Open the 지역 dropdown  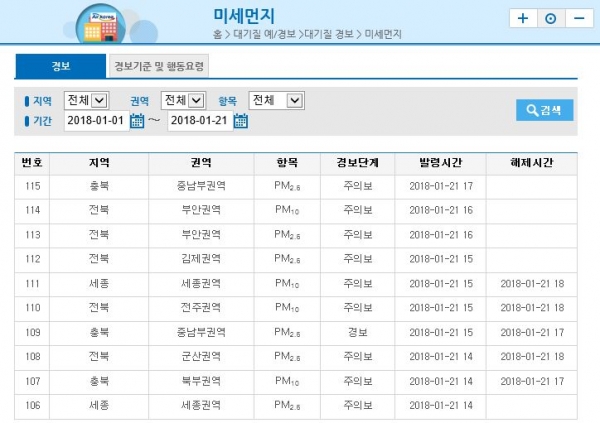[x=86, y=101]
